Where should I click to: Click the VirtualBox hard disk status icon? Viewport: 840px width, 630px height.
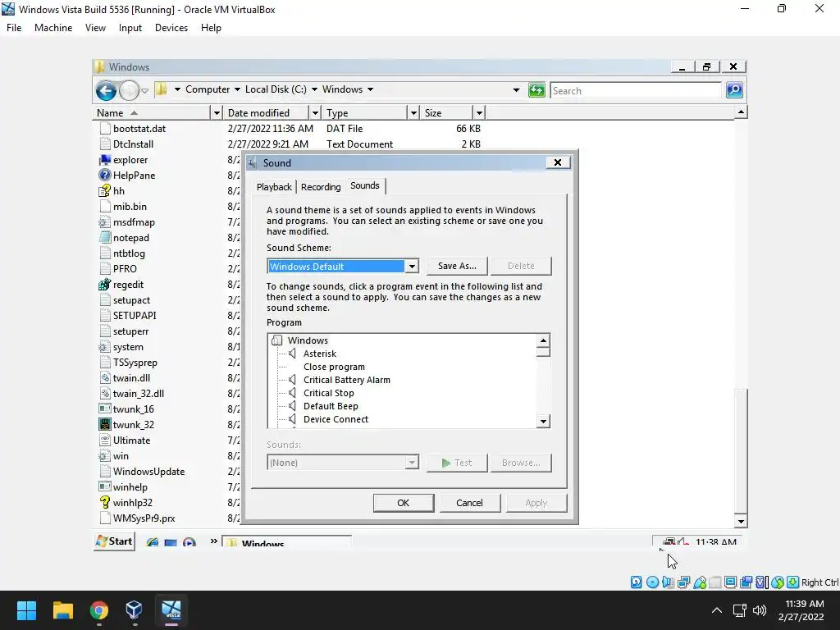[636, 582]
